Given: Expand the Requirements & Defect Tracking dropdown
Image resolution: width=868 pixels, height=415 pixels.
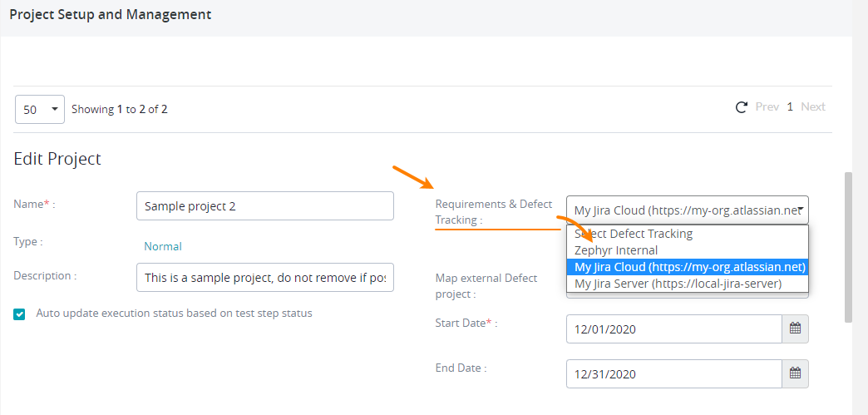Looking at the screenshot, I should point(687,210).
